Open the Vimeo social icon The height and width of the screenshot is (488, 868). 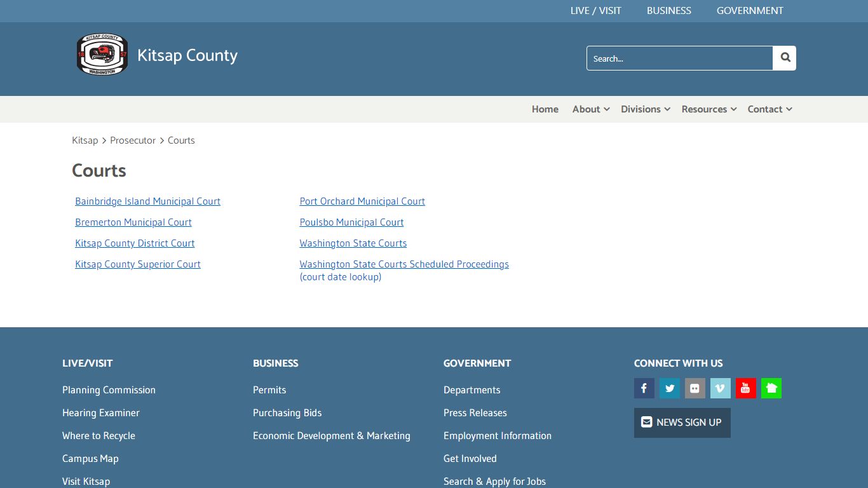[720, 388]
